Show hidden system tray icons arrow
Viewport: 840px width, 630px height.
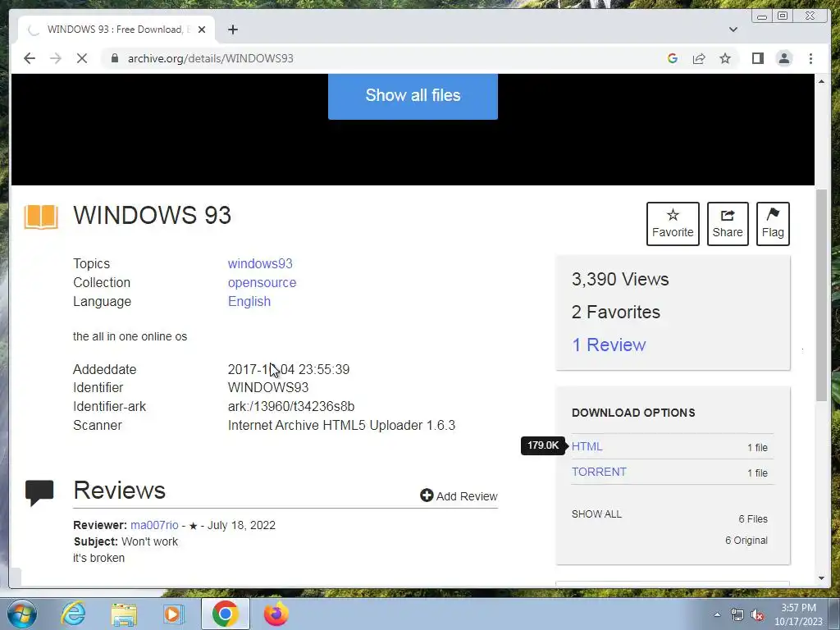pos(717,614)
